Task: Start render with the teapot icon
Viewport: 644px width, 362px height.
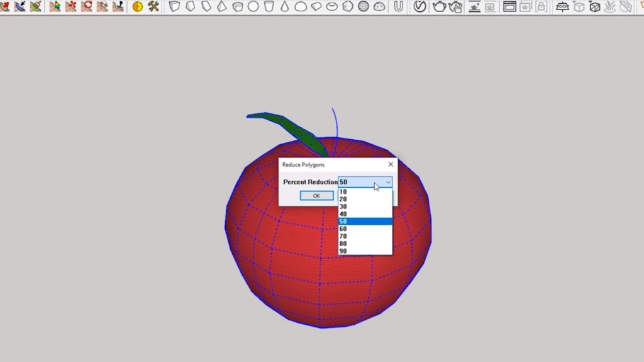Action: pyautogui.click(x=439, y=6)
